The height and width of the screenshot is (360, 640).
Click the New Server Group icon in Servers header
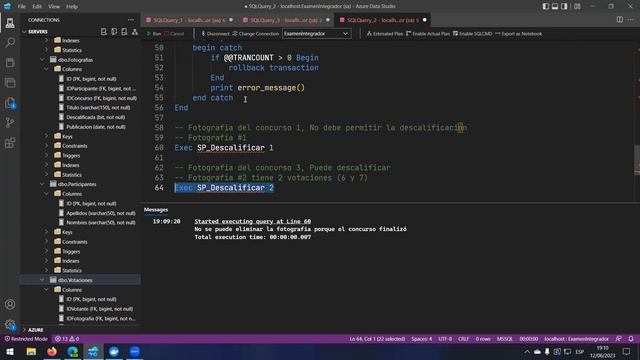click(114, 31)
